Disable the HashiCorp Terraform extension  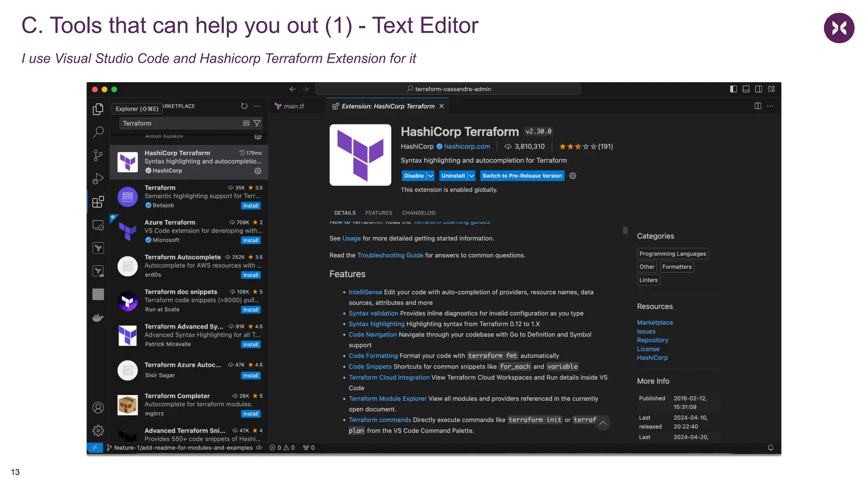414,176
